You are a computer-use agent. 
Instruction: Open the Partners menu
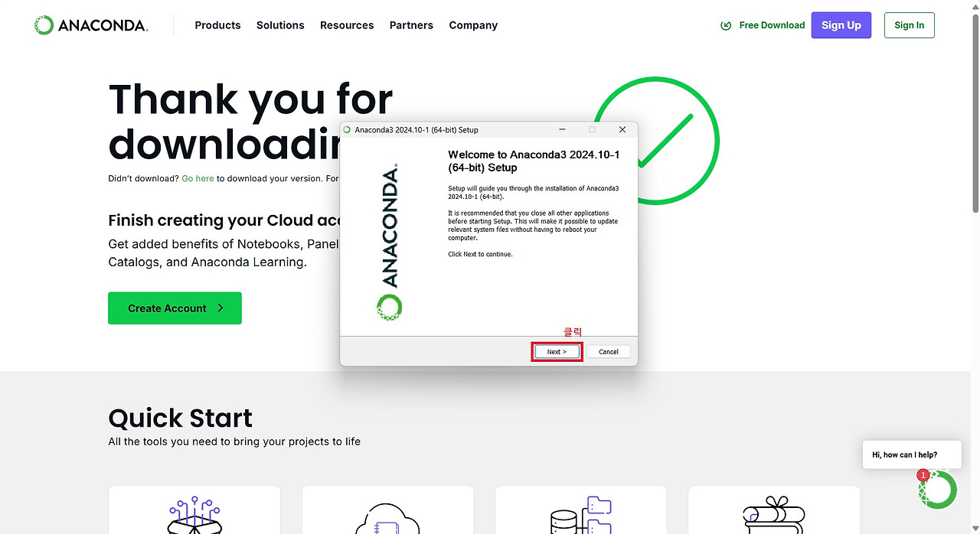point(411,25)
